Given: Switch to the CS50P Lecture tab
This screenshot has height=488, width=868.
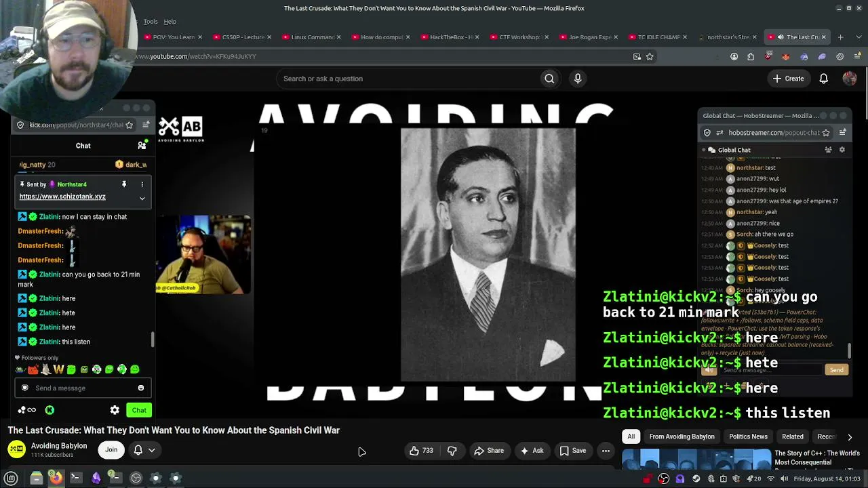Looking at the screenshot, I should pos(243,37).
